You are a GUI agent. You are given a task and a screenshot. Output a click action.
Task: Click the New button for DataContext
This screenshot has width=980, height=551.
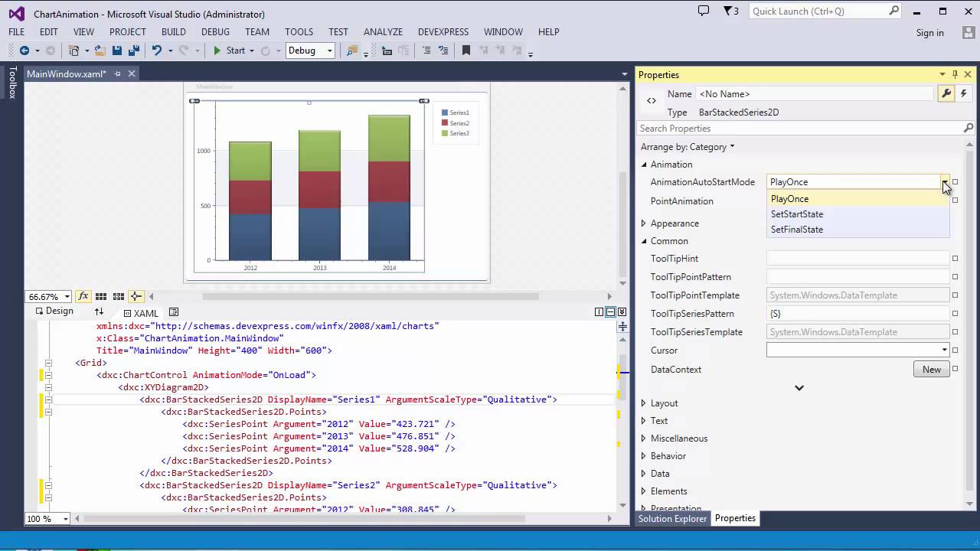(932, 369)
